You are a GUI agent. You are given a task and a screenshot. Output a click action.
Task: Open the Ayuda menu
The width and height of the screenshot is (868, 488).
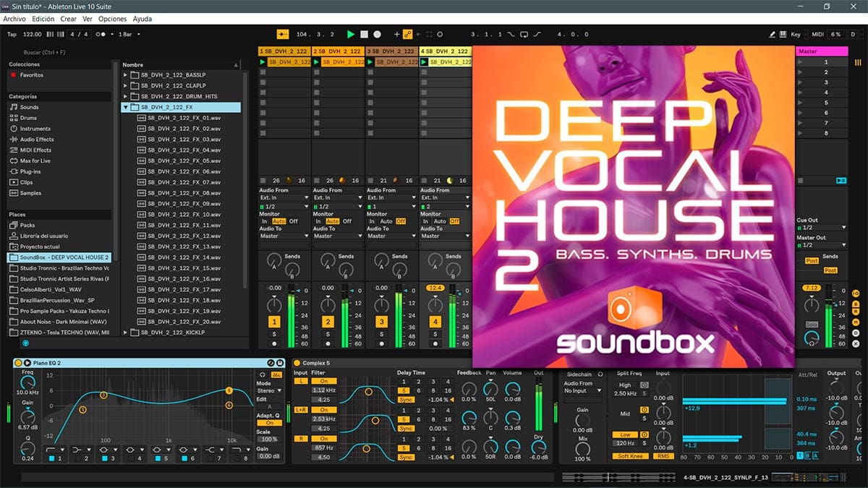[x=142, y=19]
